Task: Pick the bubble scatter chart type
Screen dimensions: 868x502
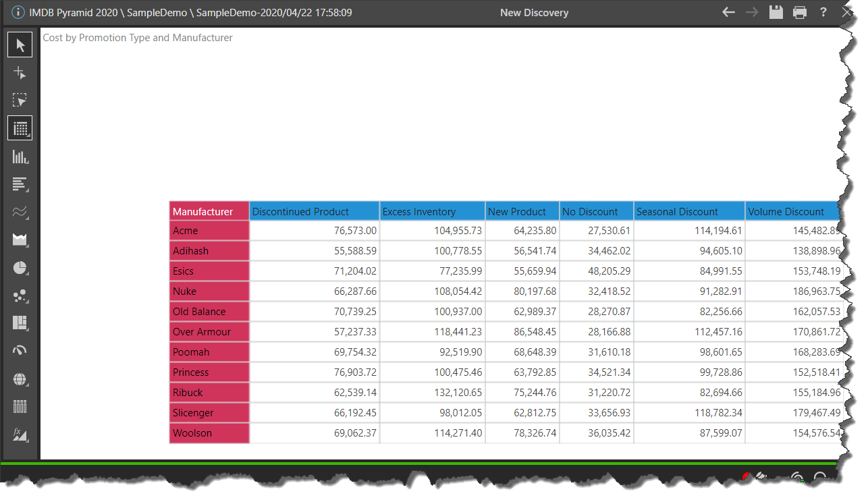Action: [20, 296]
